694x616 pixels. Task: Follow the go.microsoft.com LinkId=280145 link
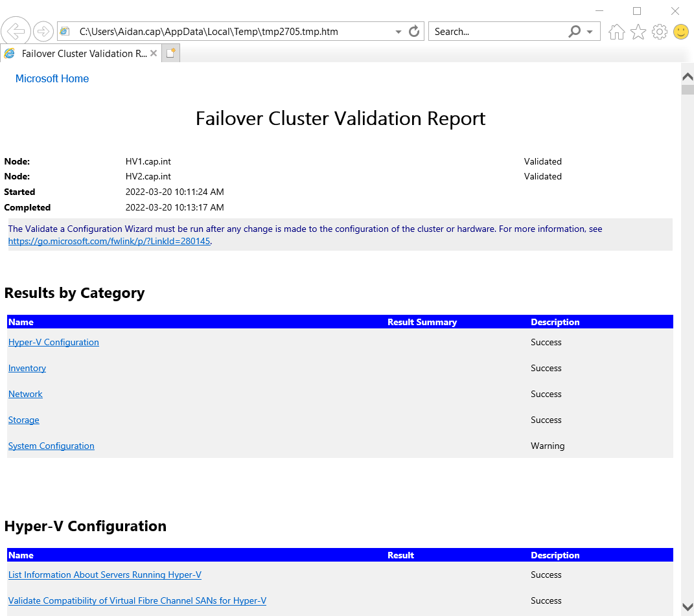coord(110,241)
